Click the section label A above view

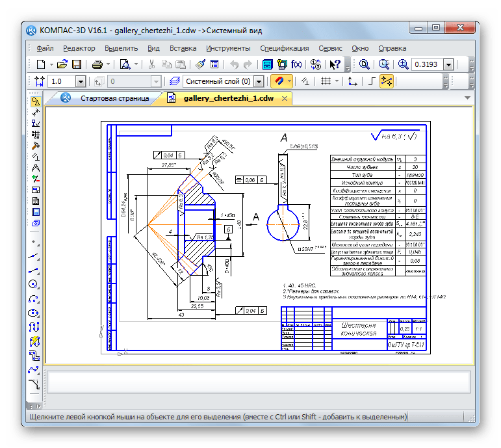pyautogui.click(x=284, y=138)
